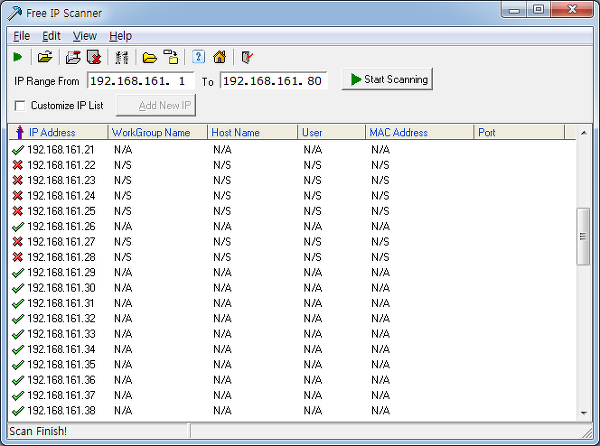Click the add IP to list toolbar icon
The image size is (600, 446).
tap(73, 57)
